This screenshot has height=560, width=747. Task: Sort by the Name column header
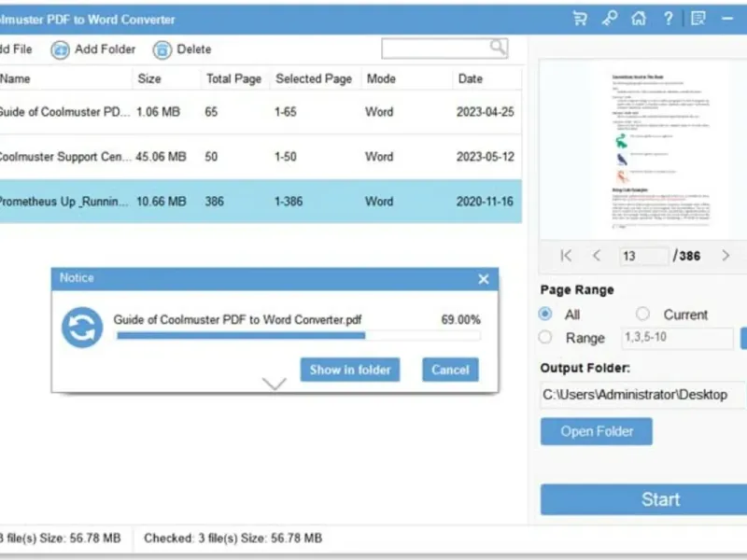pyautogui.click(x=15, y=78)
